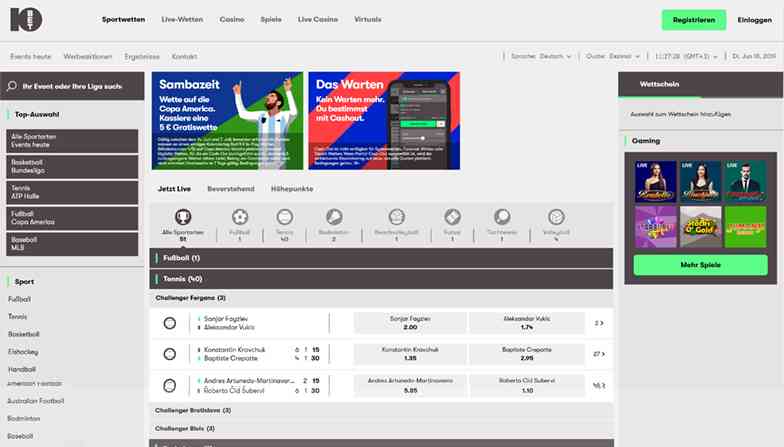Open the Sprache Deutsch language dropdown

[x=540, y=56]
